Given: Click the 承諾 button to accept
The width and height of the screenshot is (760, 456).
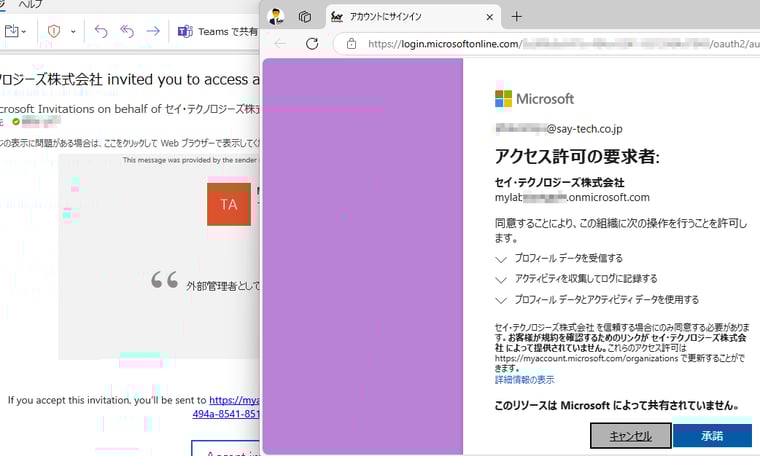Looking at the screenshot, I should [712, 436].
